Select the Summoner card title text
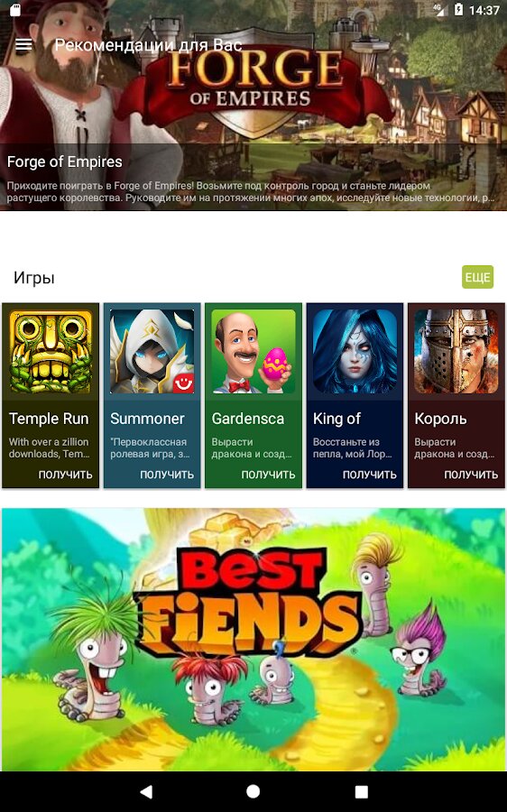 point(148,419)
